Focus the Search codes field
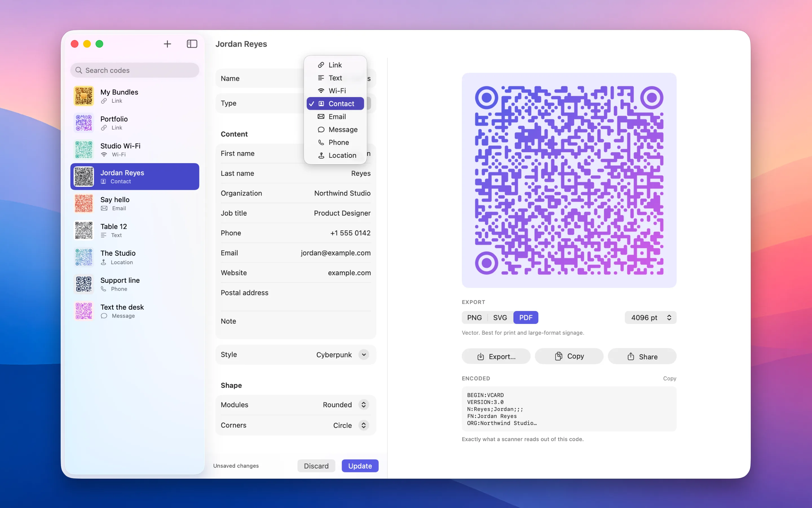Image resolution: width=812 pixels, height=508 pixels. tap(134, 70)
